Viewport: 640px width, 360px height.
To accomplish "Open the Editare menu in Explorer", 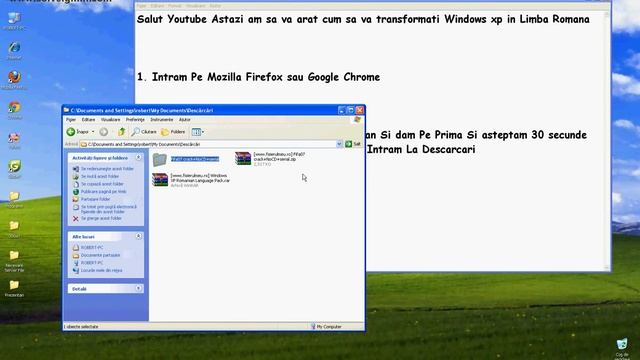I will (x=88, y=120).
